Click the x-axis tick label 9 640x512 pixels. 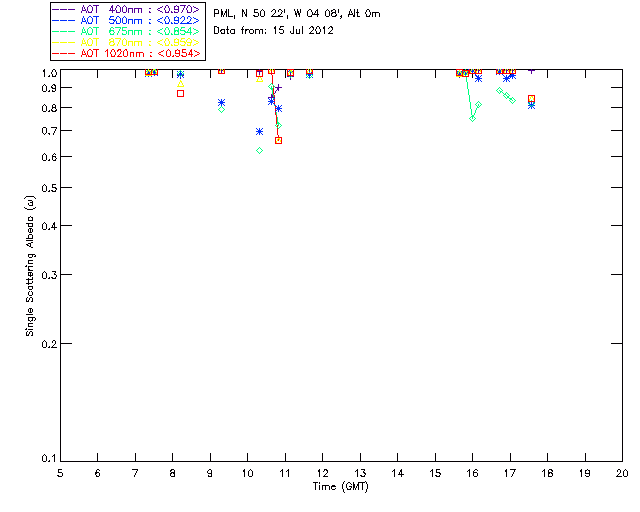(x=210, y=473)
